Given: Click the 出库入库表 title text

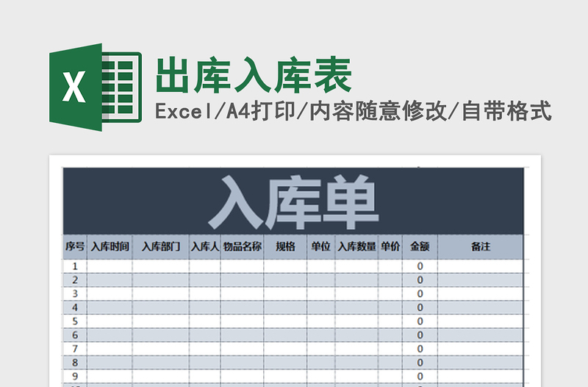Looking at the screenshot, I should 254,75.
